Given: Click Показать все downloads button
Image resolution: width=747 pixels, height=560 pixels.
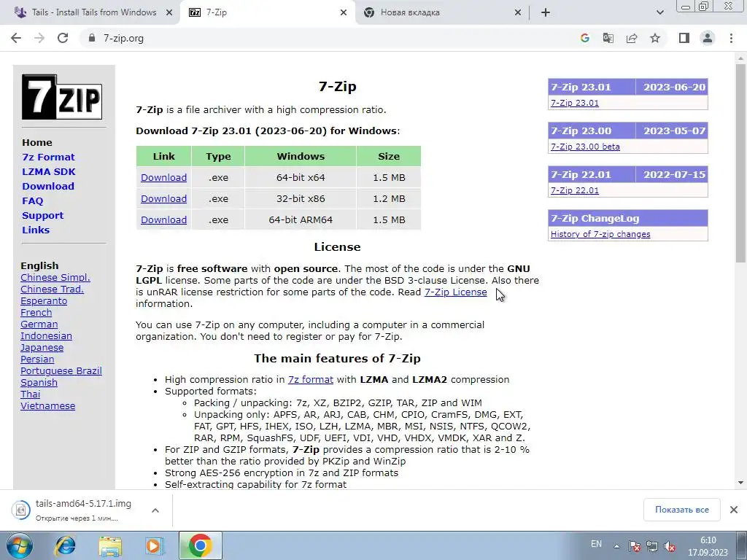Looking at the screenshot, I should [x=682, y=510].
